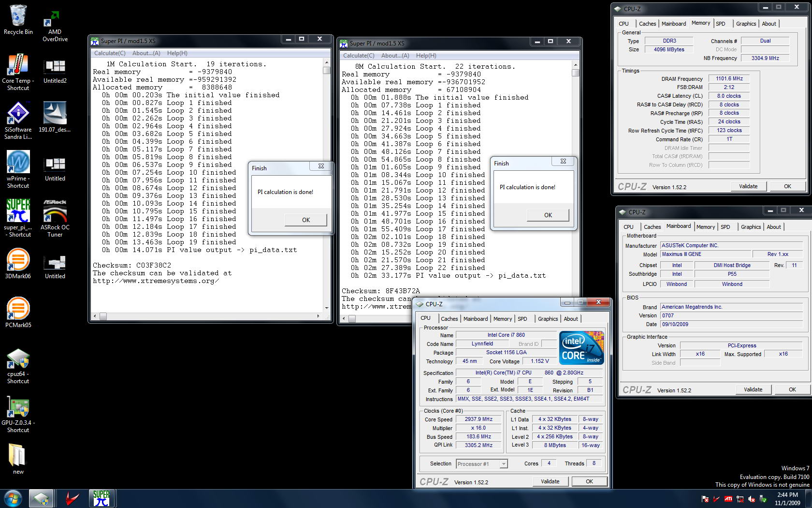The image size is (812, 508).
Task: Click the DRAM Frequency value 1101.6 MHz
Action: 729,78
